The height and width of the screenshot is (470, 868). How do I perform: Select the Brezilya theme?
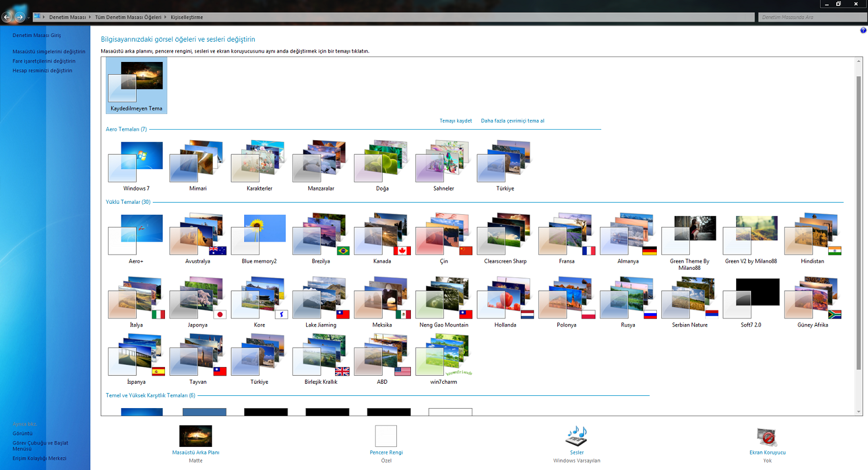(x=321, y=239)
